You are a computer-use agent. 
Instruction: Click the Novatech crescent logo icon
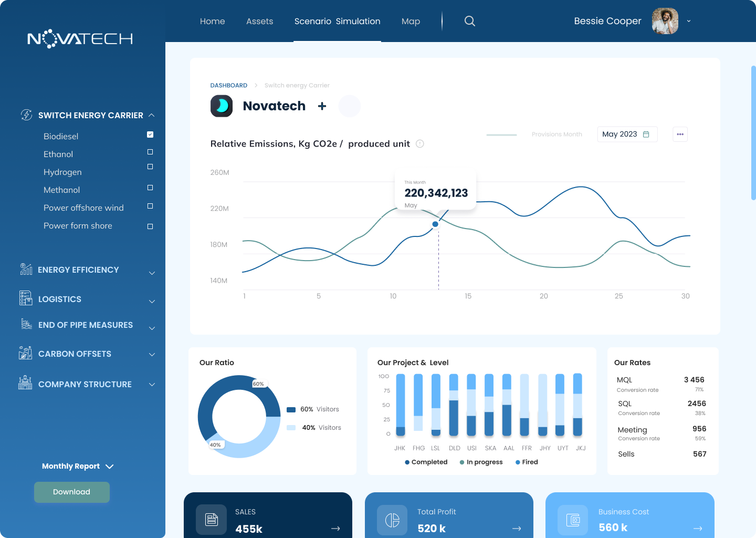point(222,106)
